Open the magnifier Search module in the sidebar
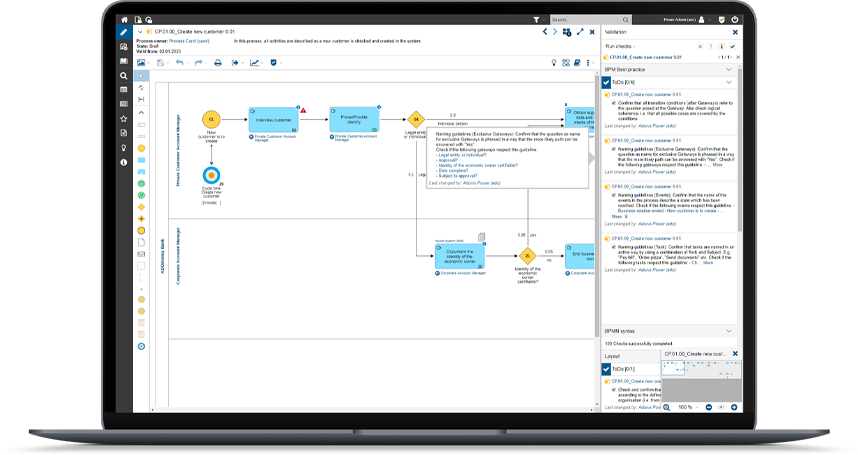The height and width of the screenshot is (455, 858). pyautogui.click(x=124, y=75)
